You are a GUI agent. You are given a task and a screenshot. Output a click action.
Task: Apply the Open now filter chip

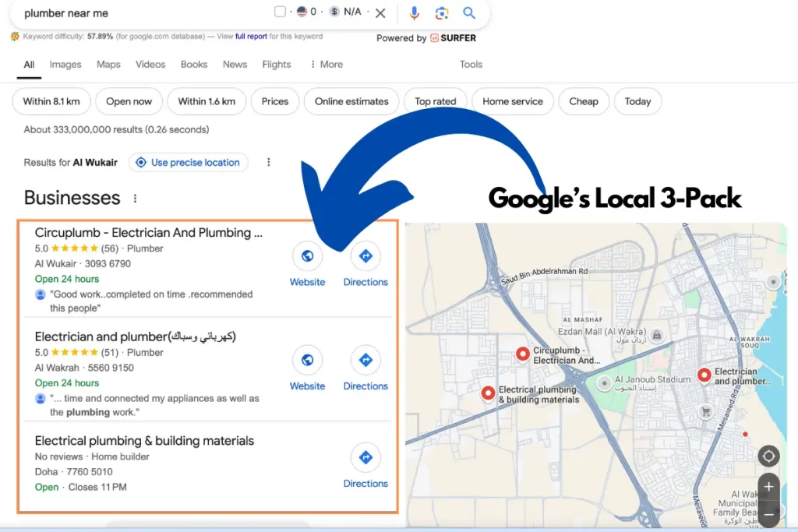pyautogui.click(x=129, y=101)
